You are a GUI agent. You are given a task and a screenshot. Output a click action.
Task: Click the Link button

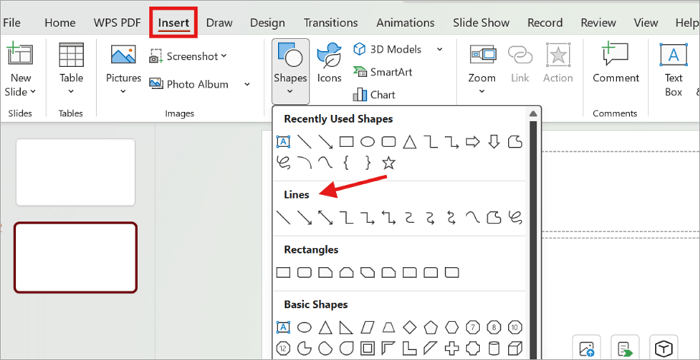point(520,64)
